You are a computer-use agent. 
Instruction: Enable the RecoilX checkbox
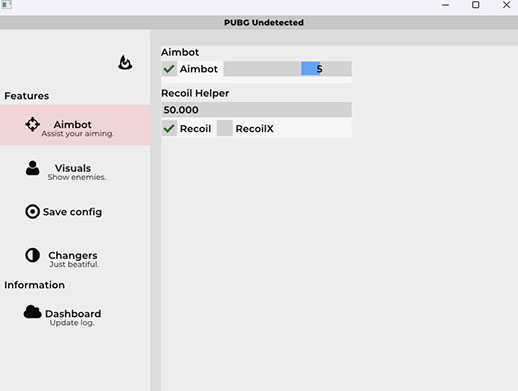tap(225, 128)
